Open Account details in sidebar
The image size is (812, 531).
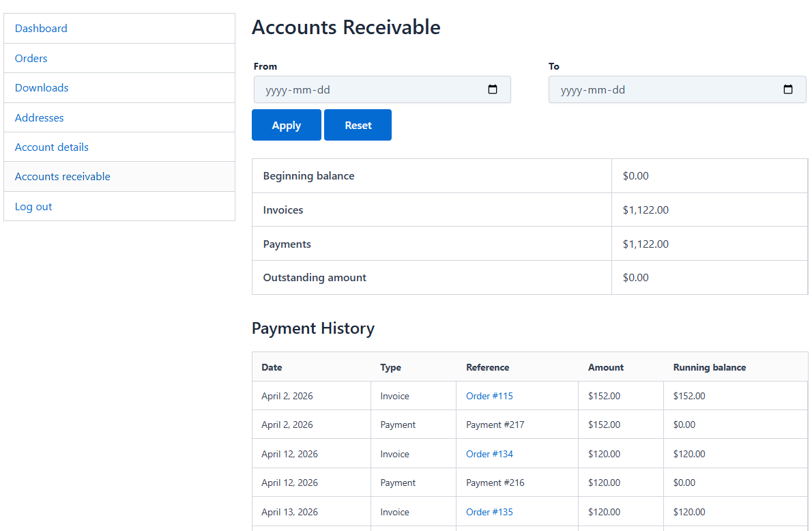click(x=52, y=147)
